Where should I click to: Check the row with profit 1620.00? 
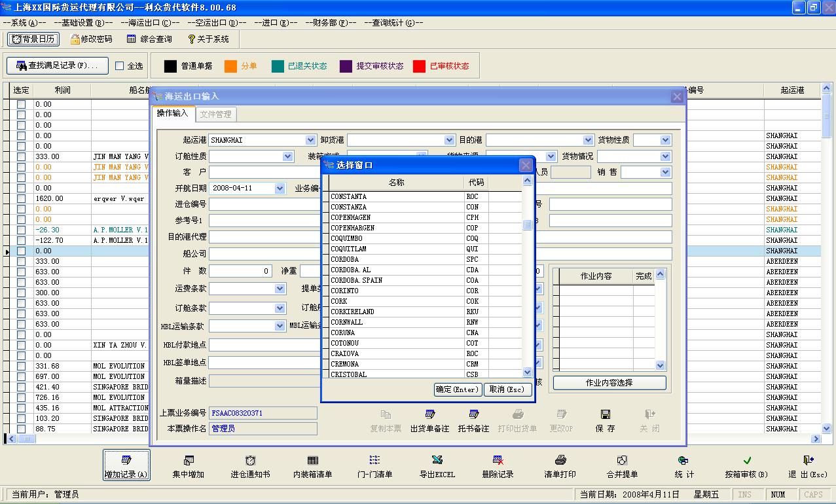pyautogui.click(x=22, y=198)
